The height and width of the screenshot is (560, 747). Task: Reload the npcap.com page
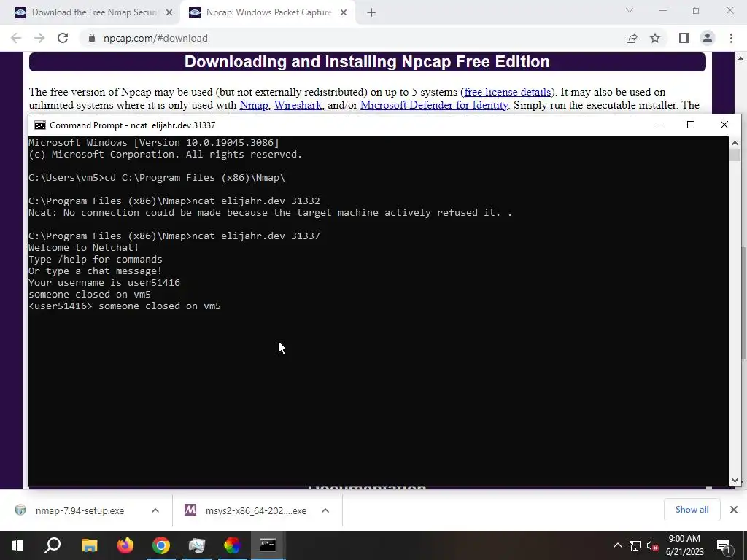pos(63,38)
